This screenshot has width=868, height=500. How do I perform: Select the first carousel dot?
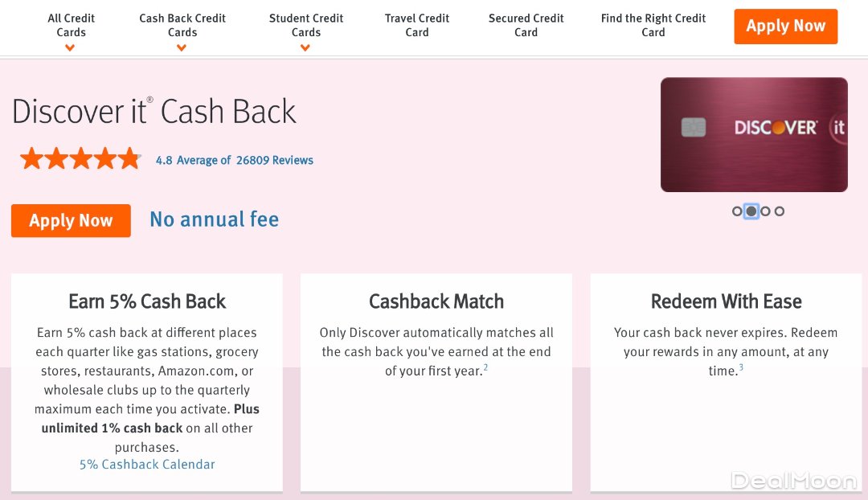point(737,211)
